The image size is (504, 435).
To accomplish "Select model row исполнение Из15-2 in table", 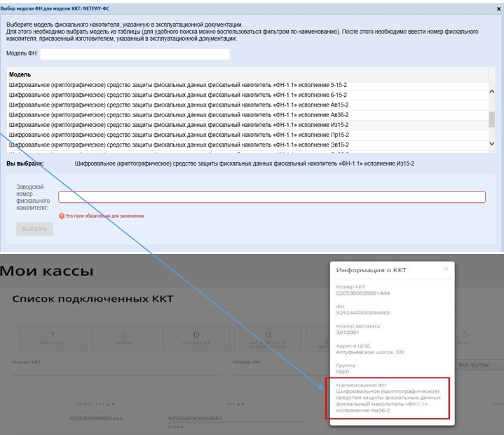I will point(247,125).
